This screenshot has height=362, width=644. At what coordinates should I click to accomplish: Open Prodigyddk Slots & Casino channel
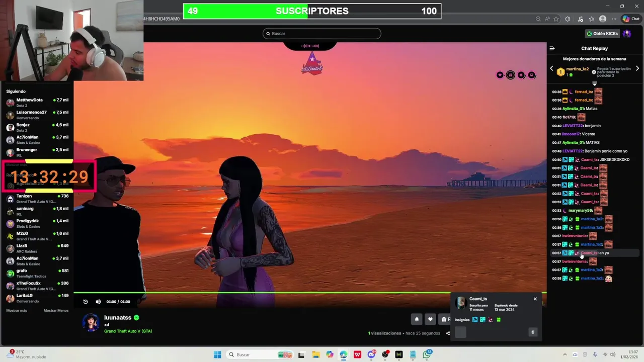(37, 224)
